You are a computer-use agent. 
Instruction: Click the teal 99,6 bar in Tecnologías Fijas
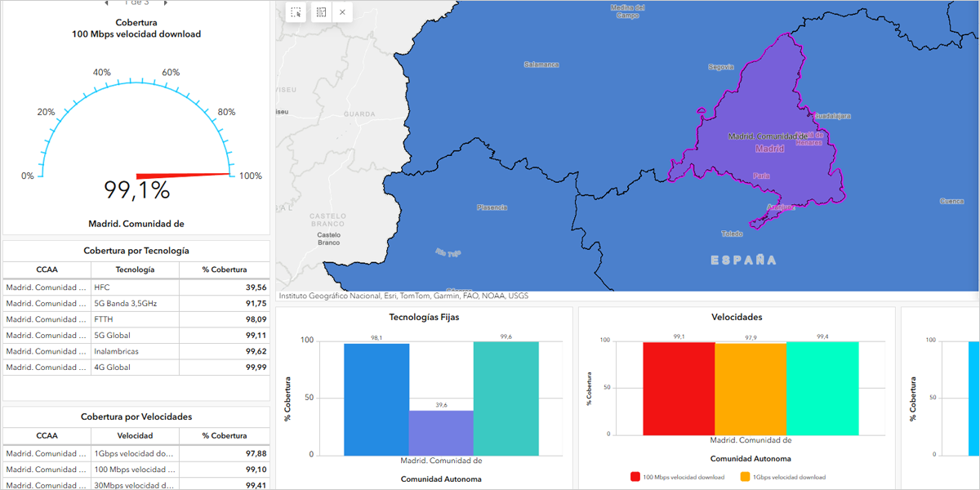coord(506,398)
